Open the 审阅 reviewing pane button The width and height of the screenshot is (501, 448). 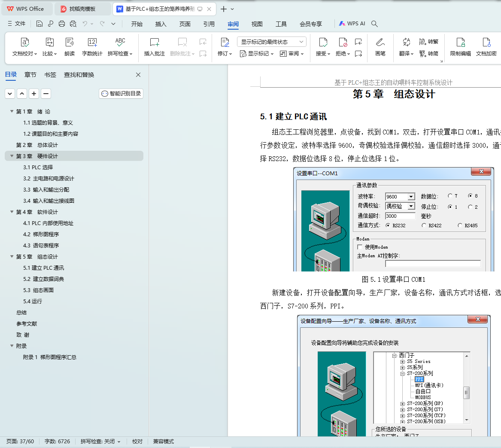point(291,54)
